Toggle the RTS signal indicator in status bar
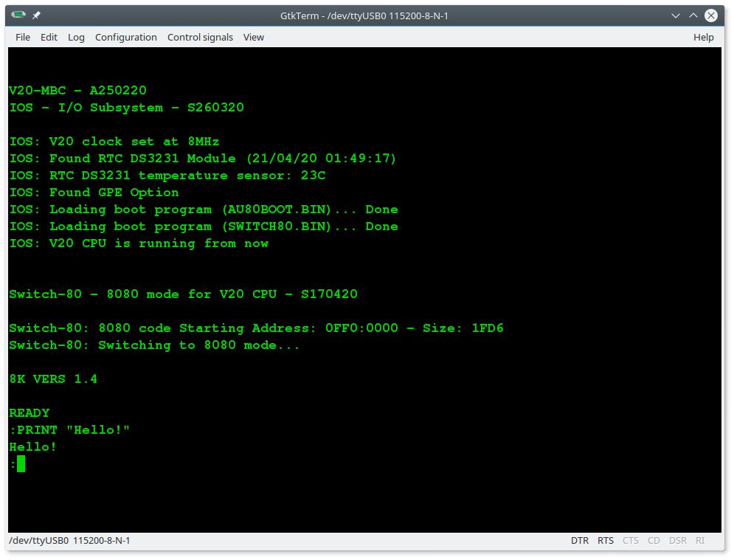 605,540
